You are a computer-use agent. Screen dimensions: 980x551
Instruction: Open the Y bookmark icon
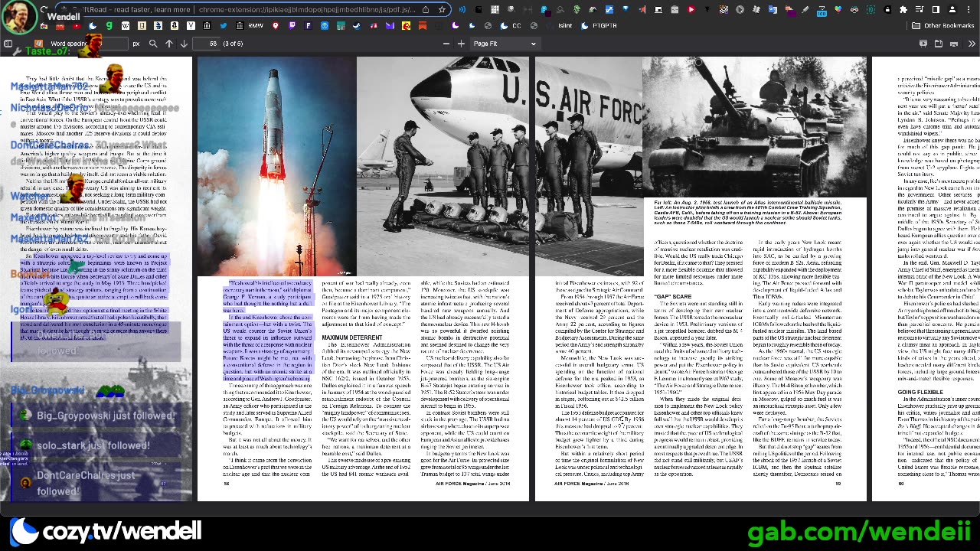[191, 26]
